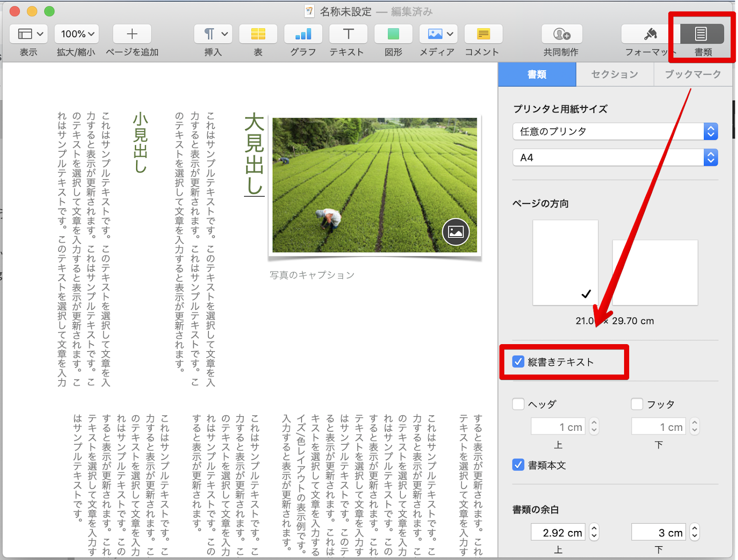Add a text box with テキスト icon
This screenshot has height=560, width=738.
click(348, 34)
